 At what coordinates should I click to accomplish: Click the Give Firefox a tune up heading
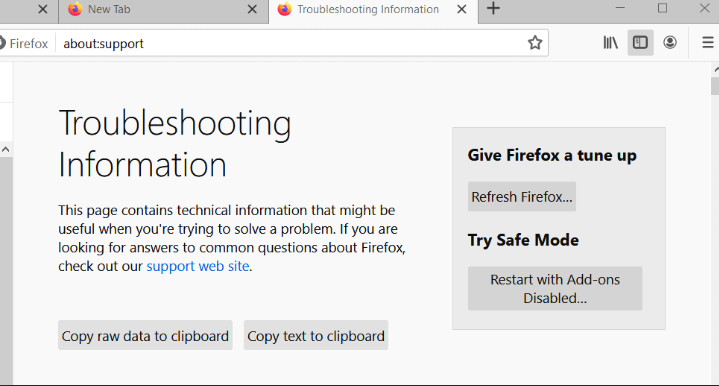552,155
